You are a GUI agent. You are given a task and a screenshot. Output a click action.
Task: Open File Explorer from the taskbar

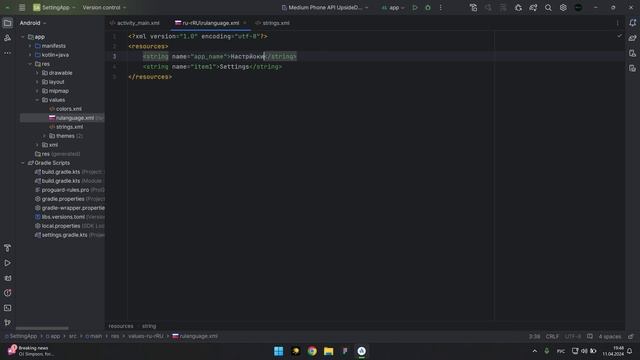[329, 351]
